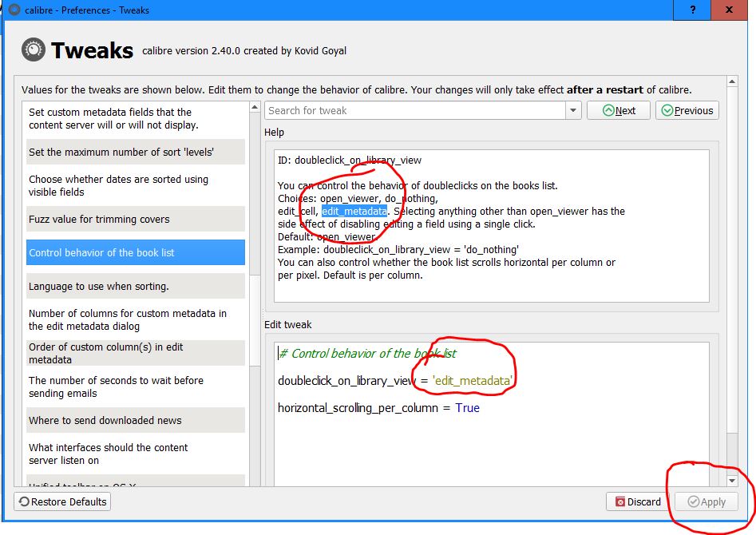
Task: Click the Apply button
Action: 707,501
